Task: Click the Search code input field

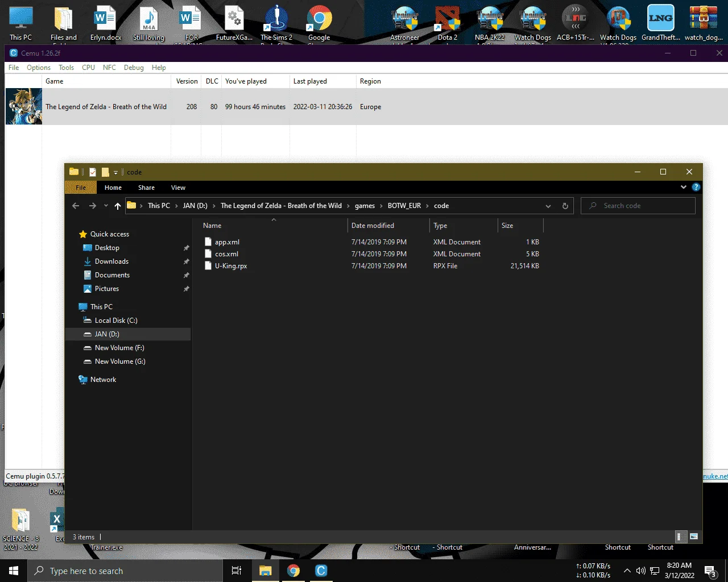Action: [x=638, y=206]
